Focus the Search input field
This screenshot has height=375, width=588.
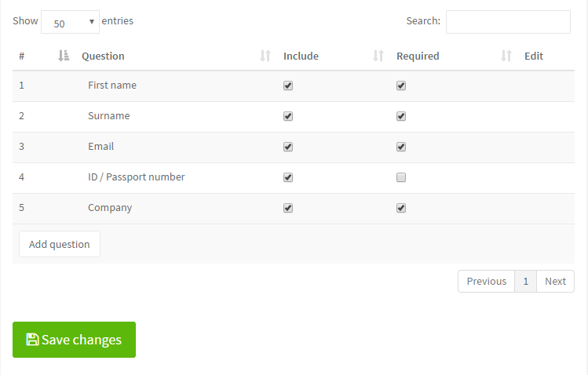pos(508,22)
